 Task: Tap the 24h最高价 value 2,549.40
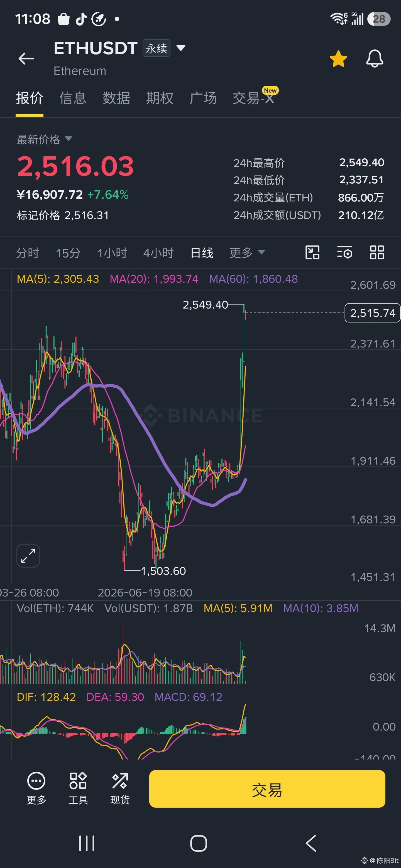coord(361,163)
